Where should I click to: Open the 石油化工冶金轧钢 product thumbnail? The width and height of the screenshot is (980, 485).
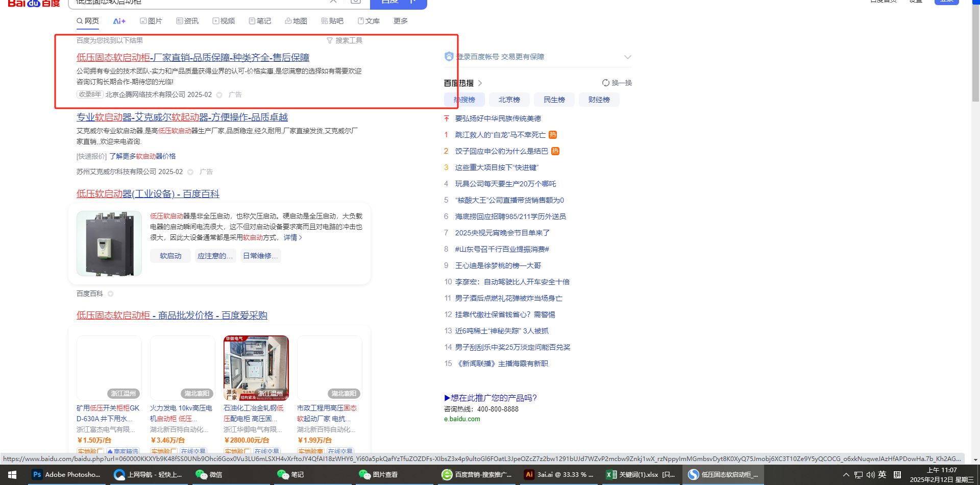[x=256, y=368]
